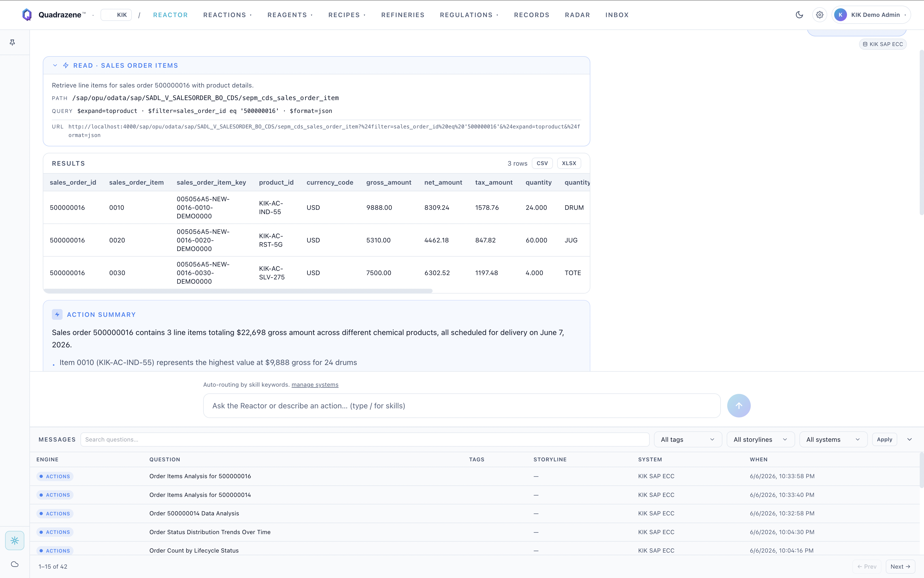Open message Order Items Analysis for 500000016
Viewport: 924px width, 578px height.
point(475,476)
